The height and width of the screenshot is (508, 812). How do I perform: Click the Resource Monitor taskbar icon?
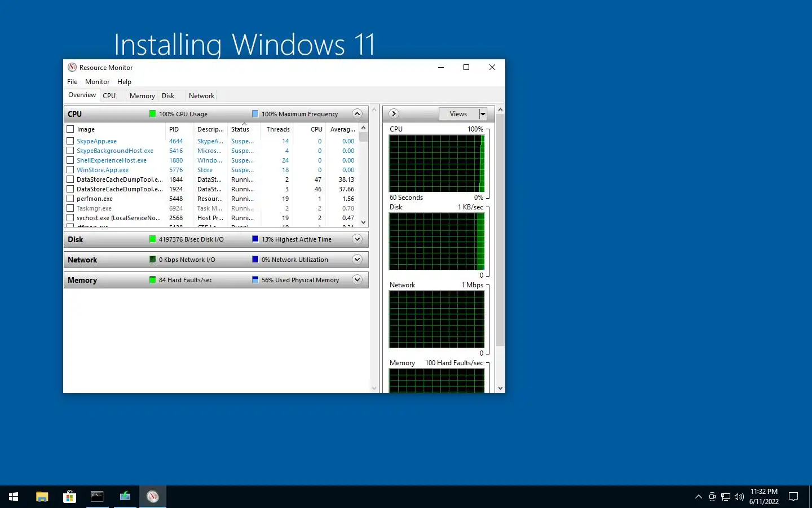click(x=153, y=497)
